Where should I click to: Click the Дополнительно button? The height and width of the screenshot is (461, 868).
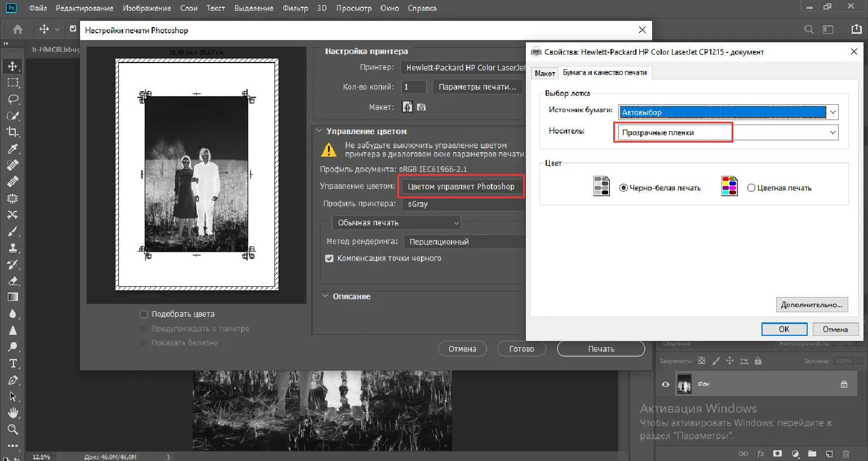pyautogui.click(x=811, y=304)
